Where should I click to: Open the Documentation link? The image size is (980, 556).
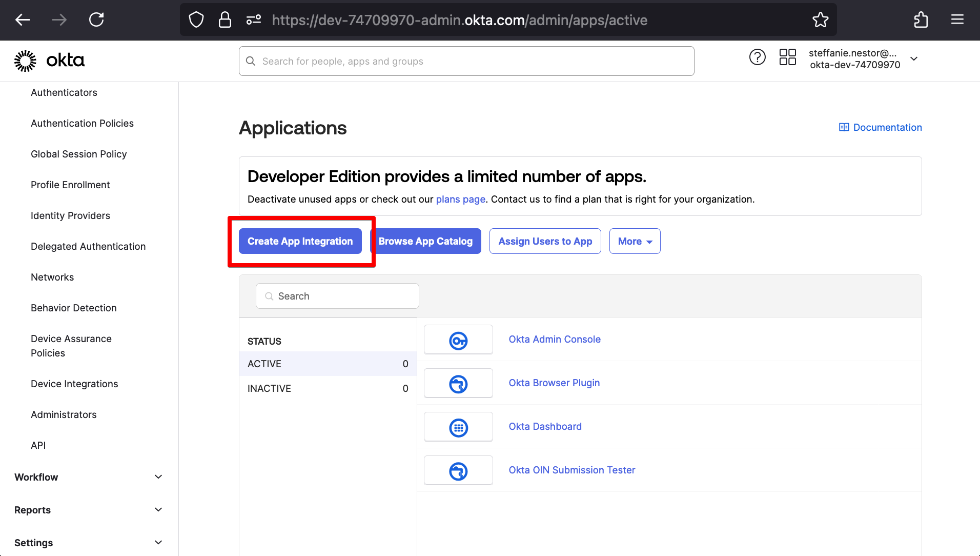tap(881, 127)
